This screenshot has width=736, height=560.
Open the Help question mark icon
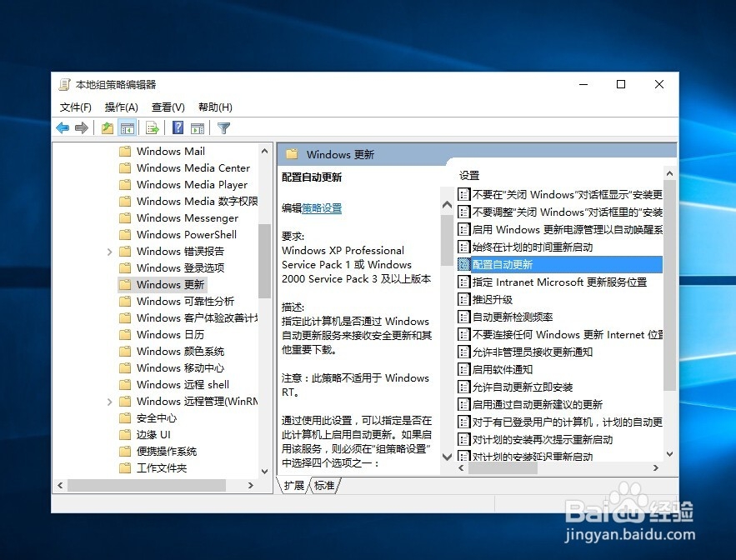click(178, 127)
